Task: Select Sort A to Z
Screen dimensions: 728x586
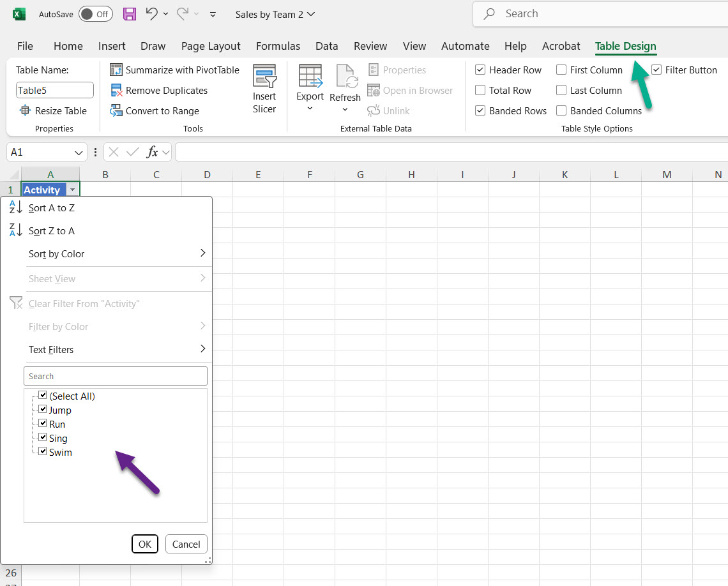Action: (x=51, y=207)
